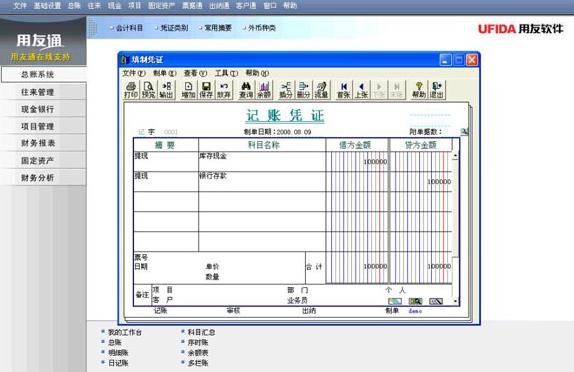Viewport: 574px width, 372px height.
Task: Open 出纳通 in main menu bar
Action: [x=219, y=5]
